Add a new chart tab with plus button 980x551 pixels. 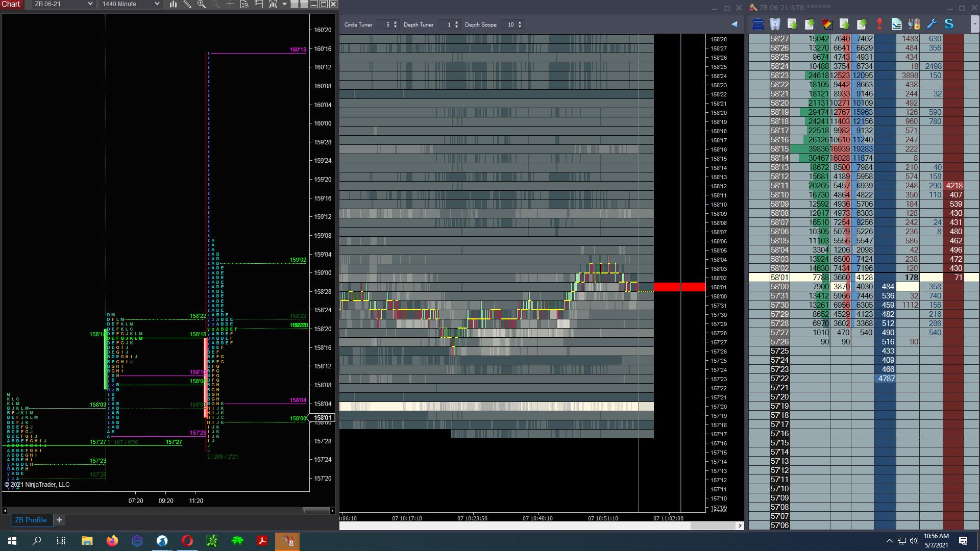59,520
